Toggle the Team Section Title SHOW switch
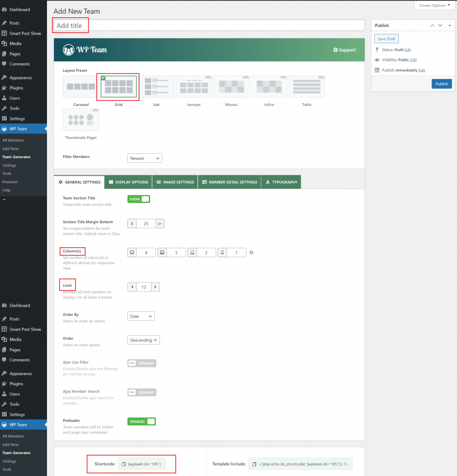This screenshot has width=457, height=476. tap(139, 199)
